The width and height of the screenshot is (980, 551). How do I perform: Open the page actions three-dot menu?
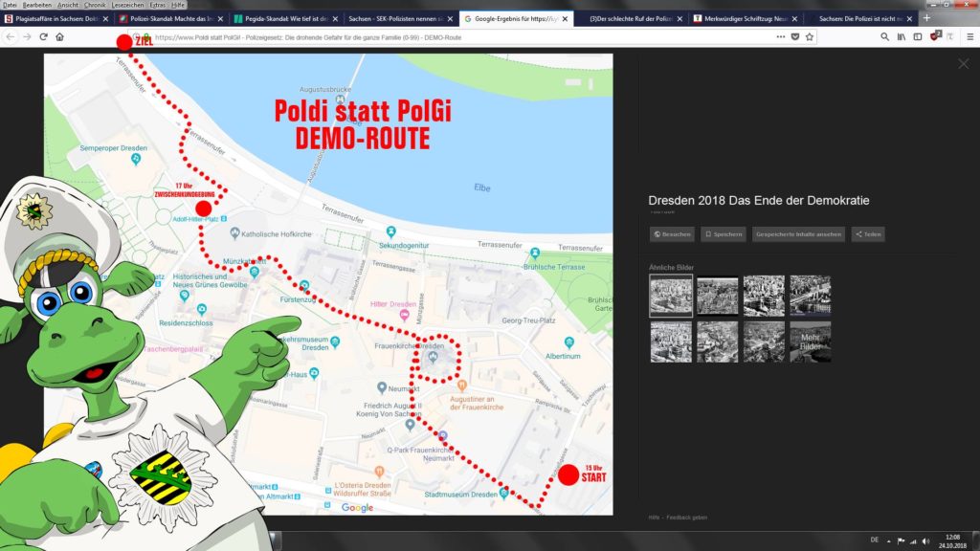781,37
